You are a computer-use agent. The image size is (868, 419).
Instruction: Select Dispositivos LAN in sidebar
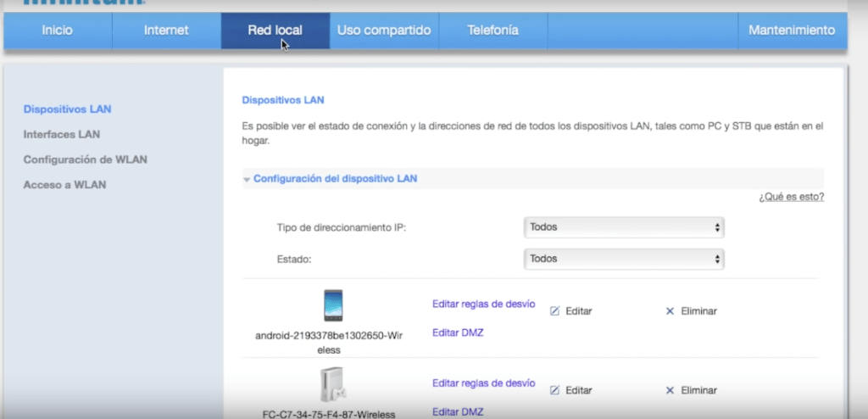(67, 109)
